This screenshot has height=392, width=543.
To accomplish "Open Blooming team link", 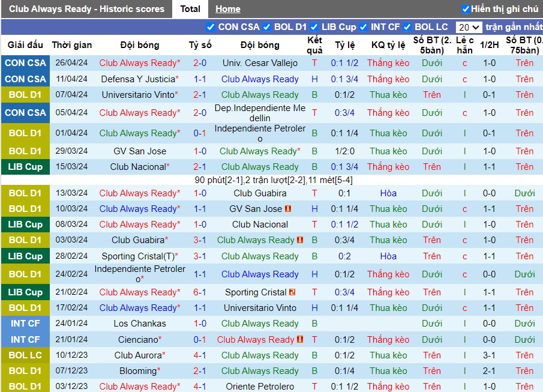I will pos(138,371).
